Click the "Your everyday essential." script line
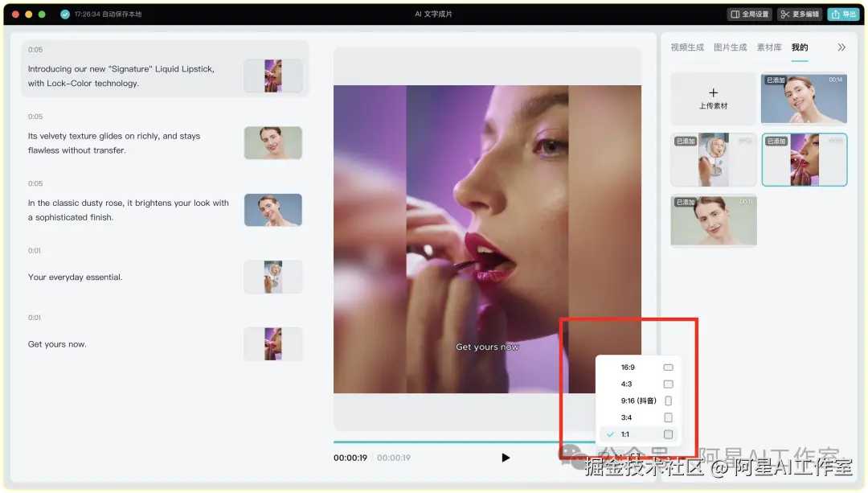This screenshot has height=493, width=868. point(76,277)
